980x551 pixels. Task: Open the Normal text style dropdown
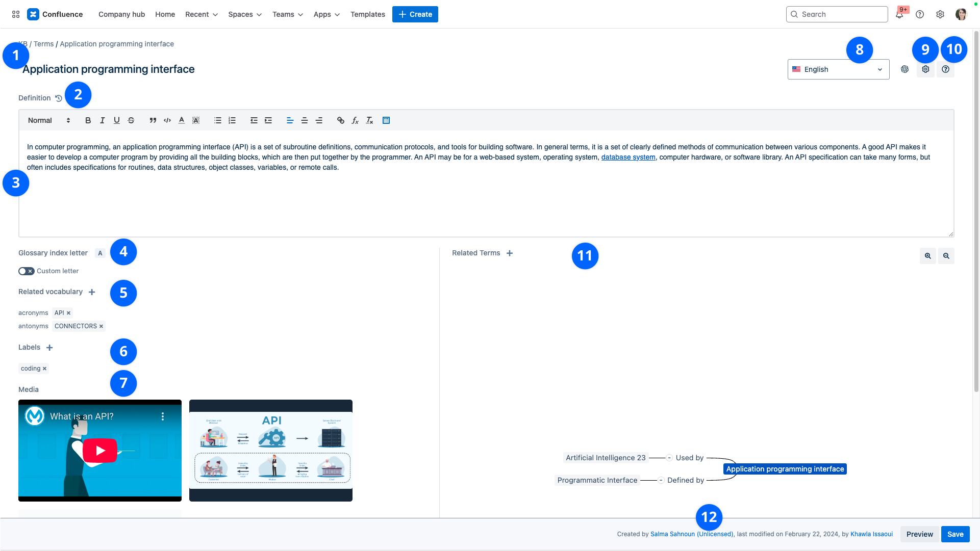pos(49,121)
